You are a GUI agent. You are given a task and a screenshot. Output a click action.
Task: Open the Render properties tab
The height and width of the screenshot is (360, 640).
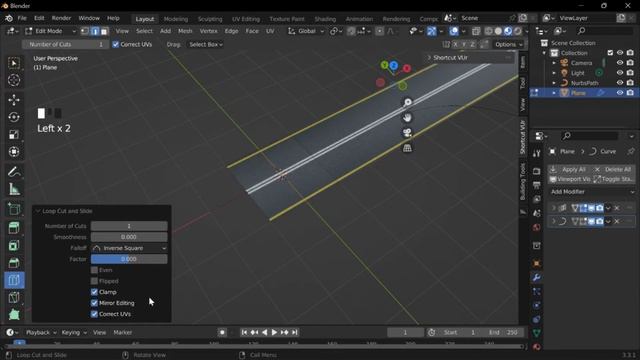[536, 171]
